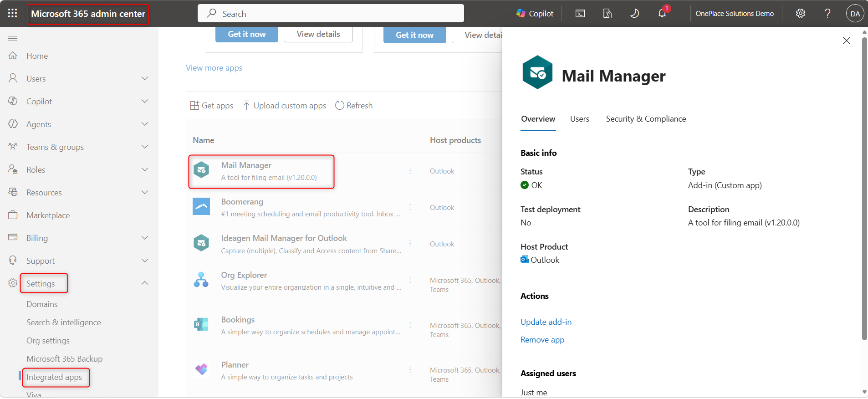The image size is (868, 399).
Task: Click Microsoft 365 admin center title
Action: pyautogui.click(x=88, y=14)
